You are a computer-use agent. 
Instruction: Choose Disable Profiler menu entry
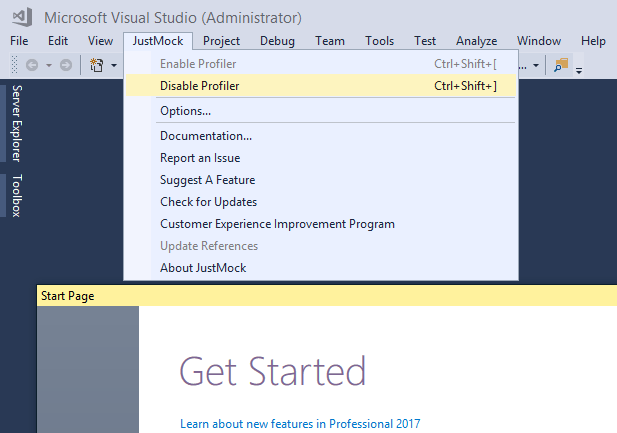pos(321,86)
